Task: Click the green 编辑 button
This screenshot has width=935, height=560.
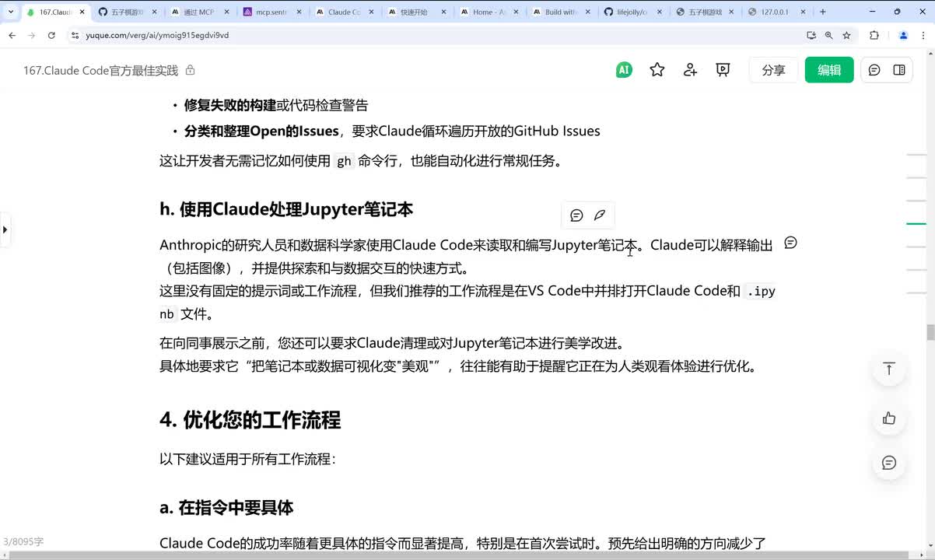Action: coord(829,70)
